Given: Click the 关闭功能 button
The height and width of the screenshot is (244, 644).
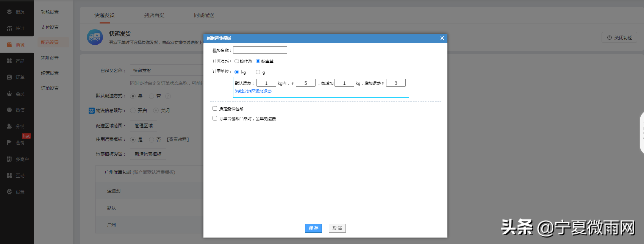Looking at the screenshot, I should click(x=619, y=38).
